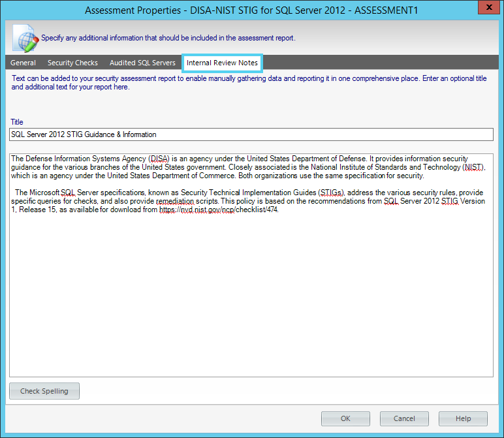The height and width of the screenshot is (438, 504).
Task: Open the Security Checks tab
Action: pos(72,63)
